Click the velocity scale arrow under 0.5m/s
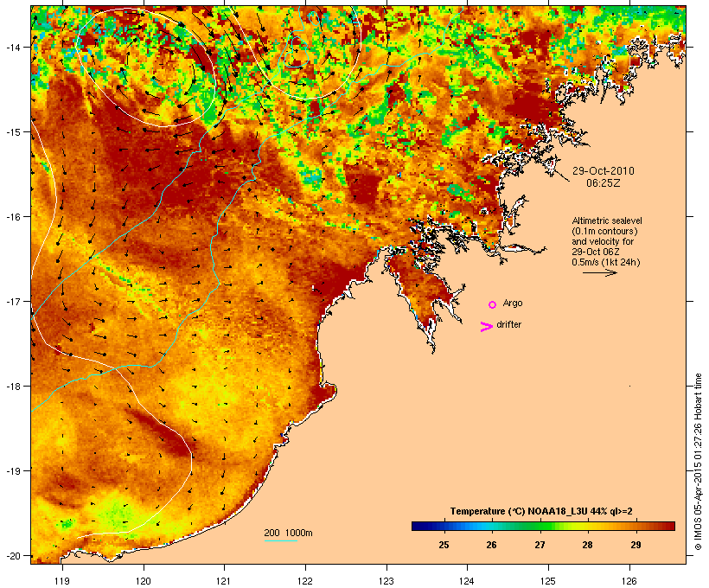 (599, 272)
